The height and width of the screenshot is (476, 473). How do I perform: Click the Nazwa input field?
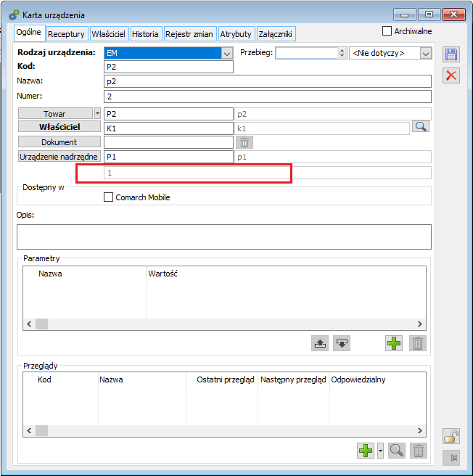tap(268, 81)
